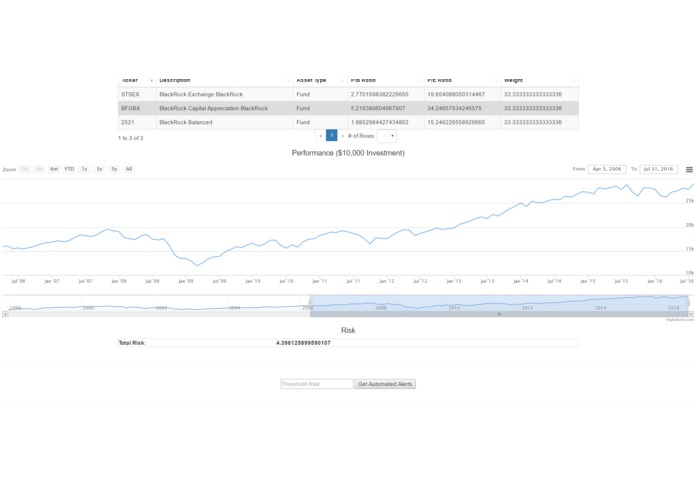Screen dimensions: 695x494
Task: Go to previous table page arrow
Action: click(x=320, y=136)
